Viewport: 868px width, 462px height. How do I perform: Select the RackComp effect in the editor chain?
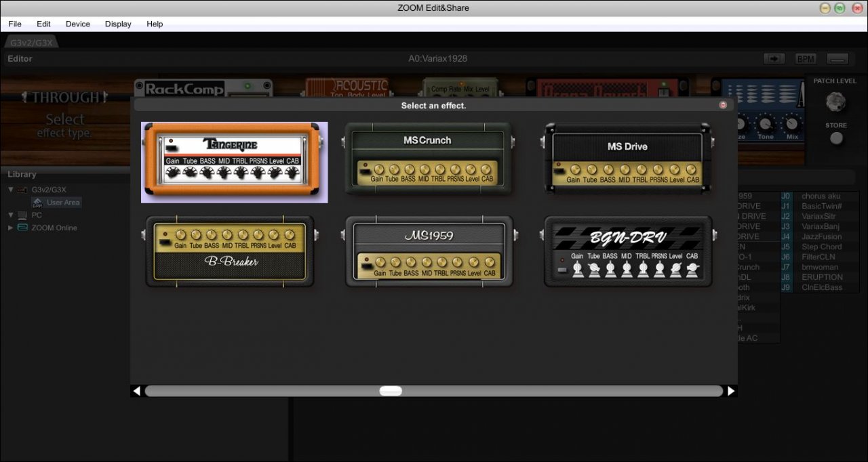point(203,88)
